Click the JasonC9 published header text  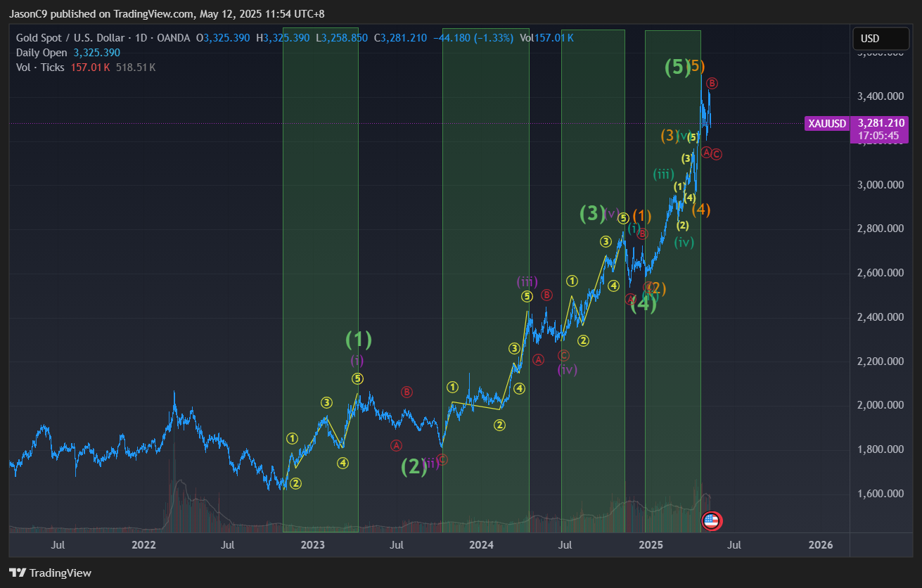166,14
